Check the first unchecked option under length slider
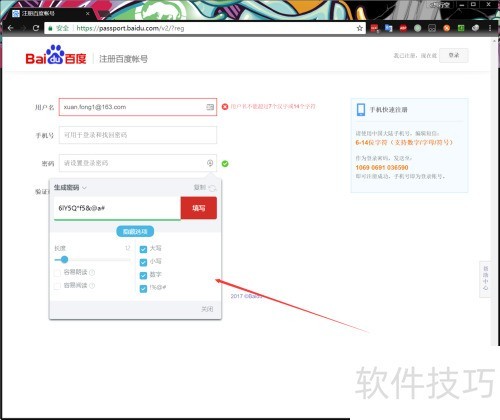Viewport: 500px width, 420px height. click(x=57, y=273)
